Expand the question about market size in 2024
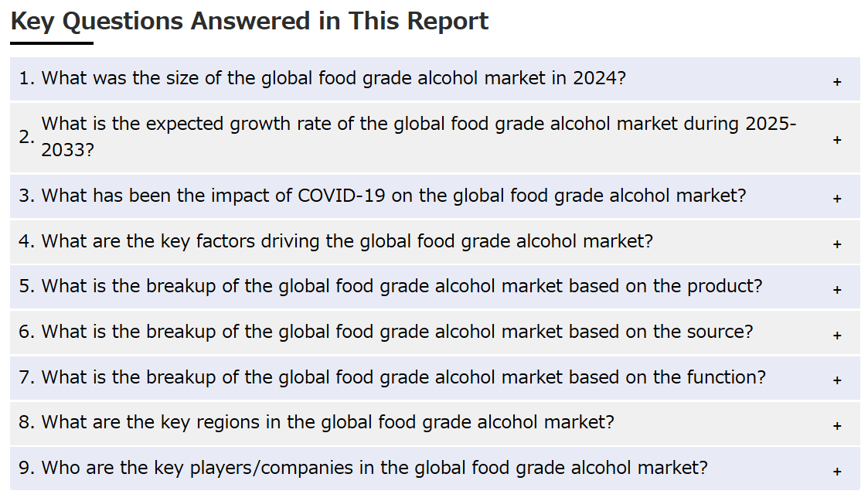Viewport: 868px width, 501px height. pos(435,79)
